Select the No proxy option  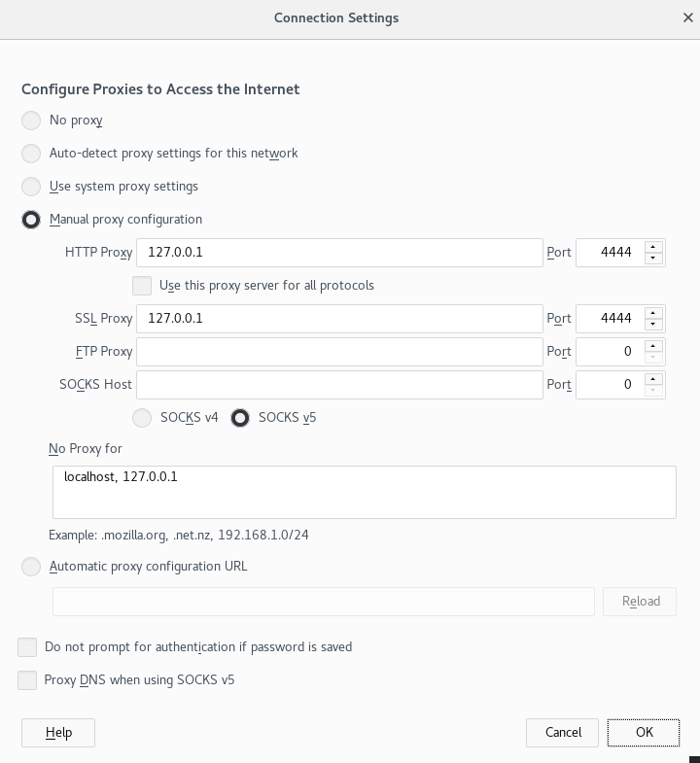[31, 121]
